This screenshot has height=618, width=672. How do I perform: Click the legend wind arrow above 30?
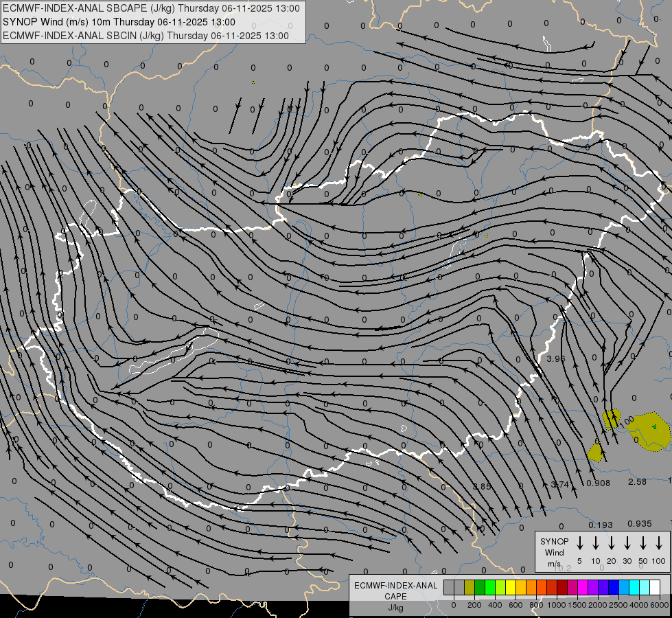pyautogui.click(x=627, y=543)
